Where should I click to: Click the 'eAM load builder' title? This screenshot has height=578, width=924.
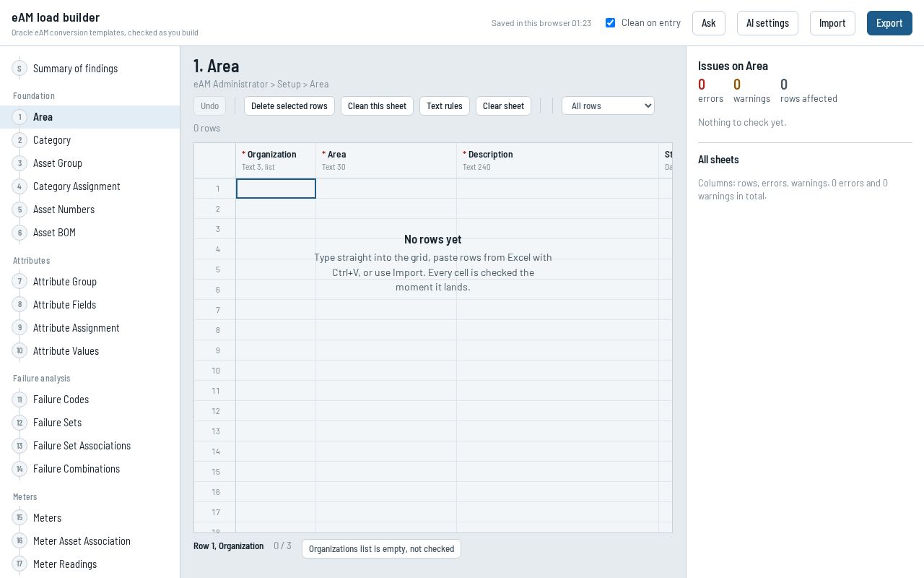tap(56, 17)
